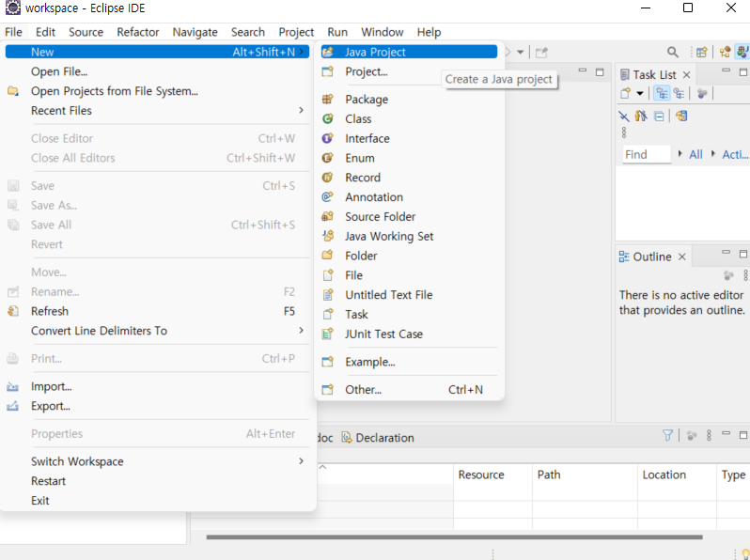Screen dimensions: 750x560
Task: Minimize the Task List view
Action: [x=727, y=70]
